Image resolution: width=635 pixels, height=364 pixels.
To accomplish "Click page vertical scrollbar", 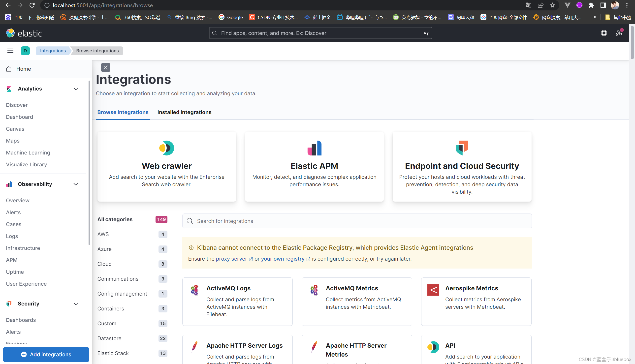I will click(632, 42).
